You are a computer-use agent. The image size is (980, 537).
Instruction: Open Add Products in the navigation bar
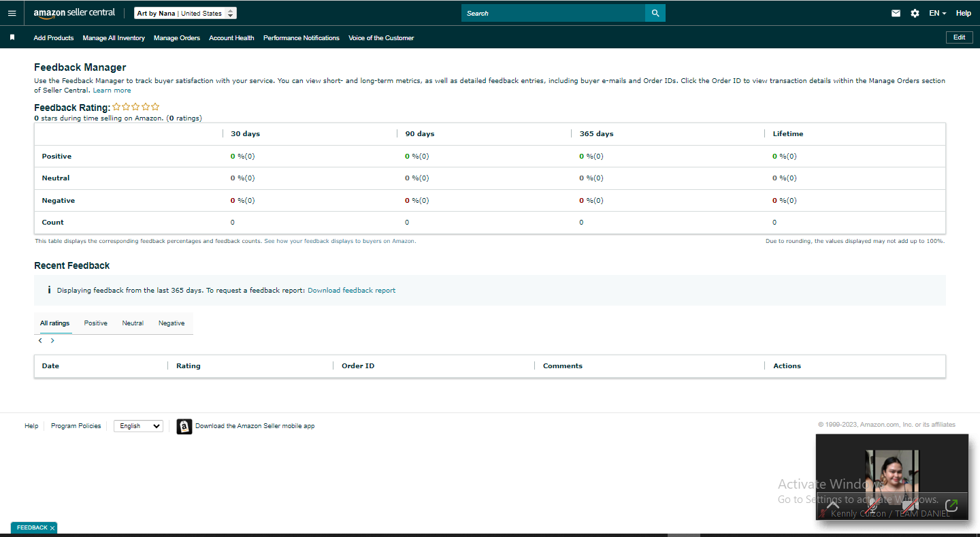(x=54, y=38)
